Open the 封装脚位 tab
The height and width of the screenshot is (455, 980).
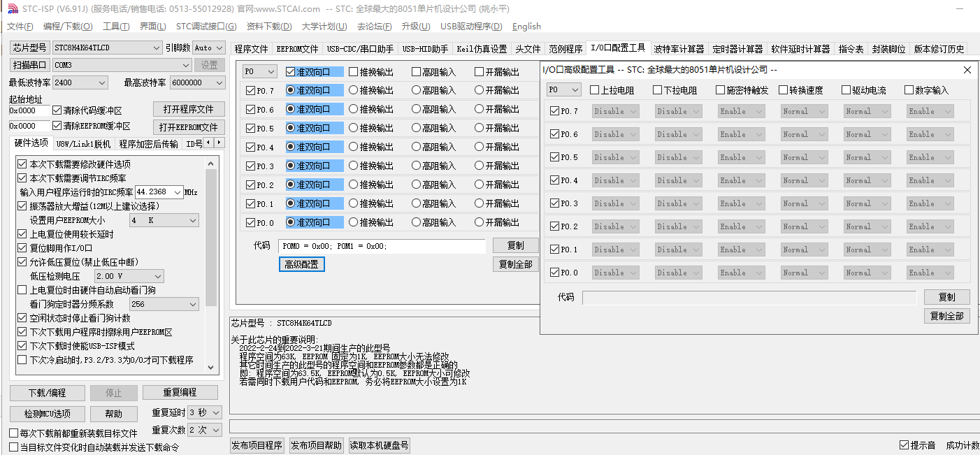(x=888, y=49)
